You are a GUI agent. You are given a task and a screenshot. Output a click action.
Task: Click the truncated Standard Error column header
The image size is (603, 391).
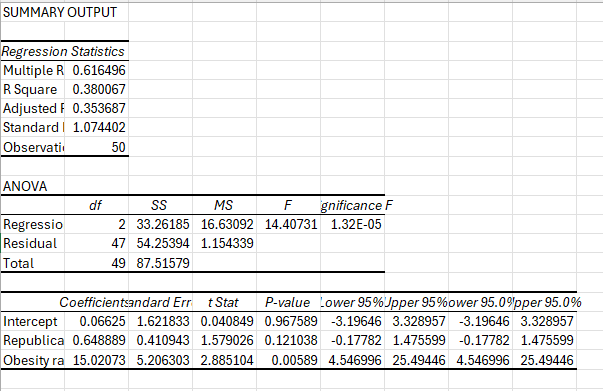point(160,303)
